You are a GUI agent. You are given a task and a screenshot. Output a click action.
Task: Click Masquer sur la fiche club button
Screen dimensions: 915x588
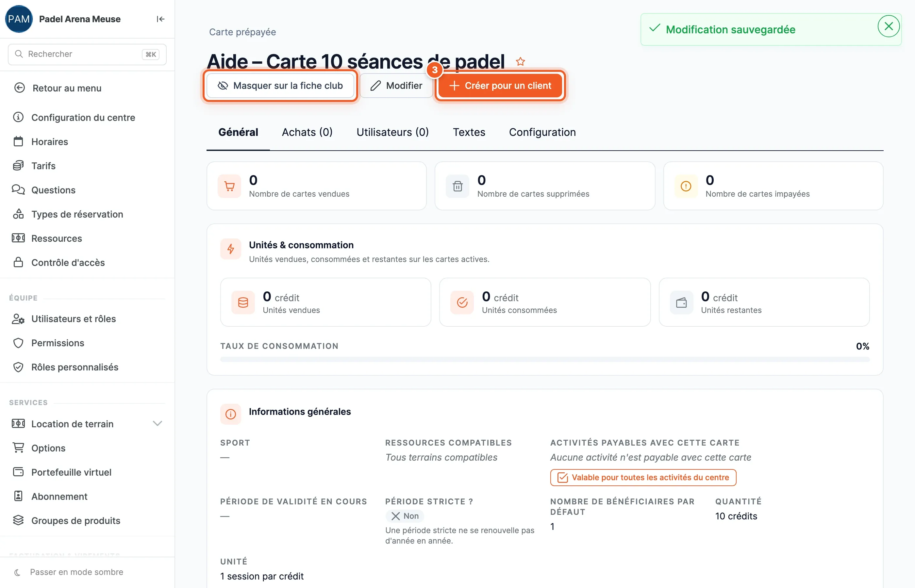(280, 86)
